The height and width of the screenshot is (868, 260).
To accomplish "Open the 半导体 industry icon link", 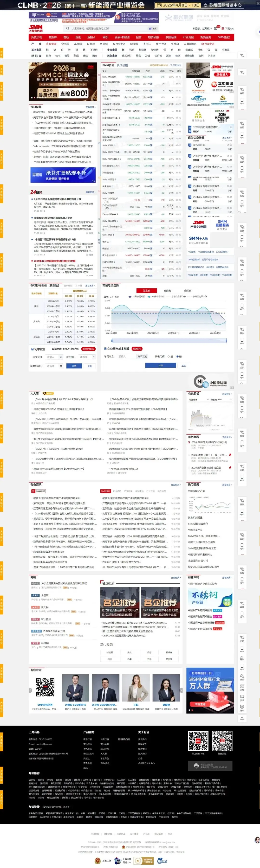I will [161, 44].
